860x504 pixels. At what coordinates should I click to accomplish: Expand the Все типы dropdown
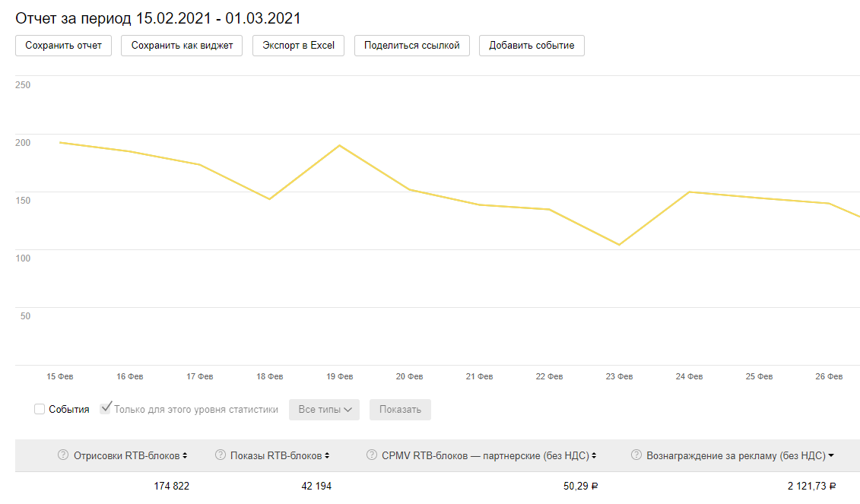point(325,410)
